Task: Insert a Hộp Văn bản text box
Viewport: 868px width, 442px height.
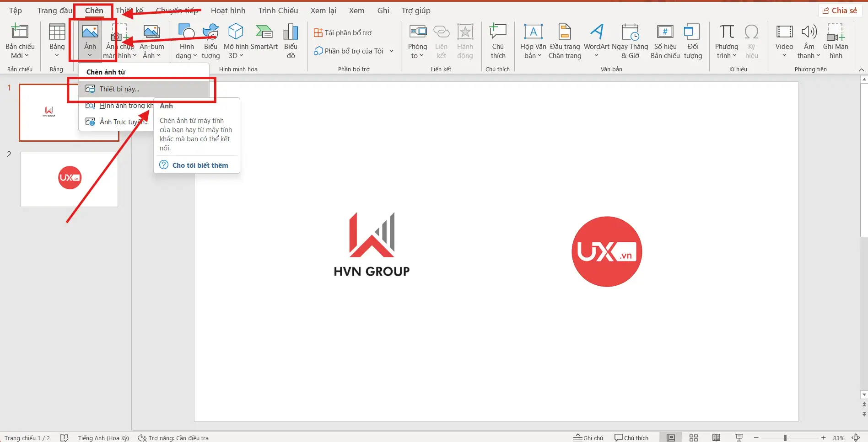Action: coord(533,40)
